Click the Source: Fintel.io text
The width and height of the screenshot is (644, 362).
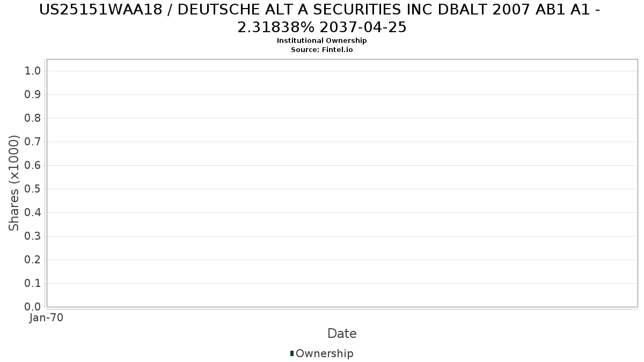click(x=321, y=50)
